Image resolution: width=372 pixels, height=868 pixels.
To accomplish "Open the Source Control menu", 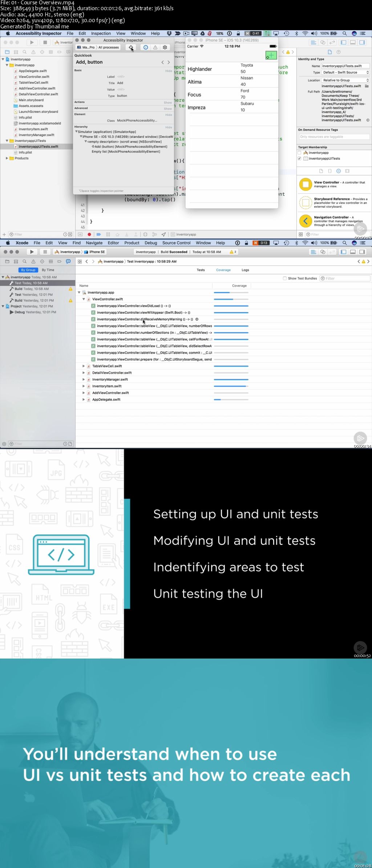I will (177, 243).
